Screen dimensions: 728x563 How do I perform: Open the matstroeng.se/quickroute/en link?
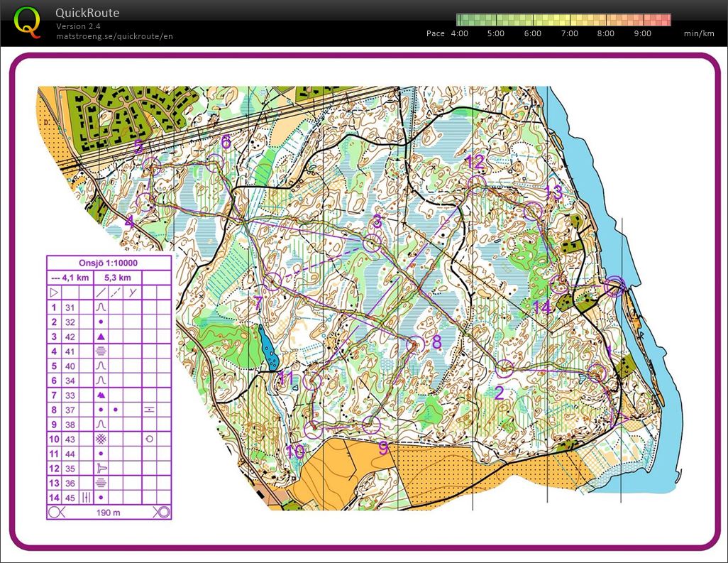[114, 35]
